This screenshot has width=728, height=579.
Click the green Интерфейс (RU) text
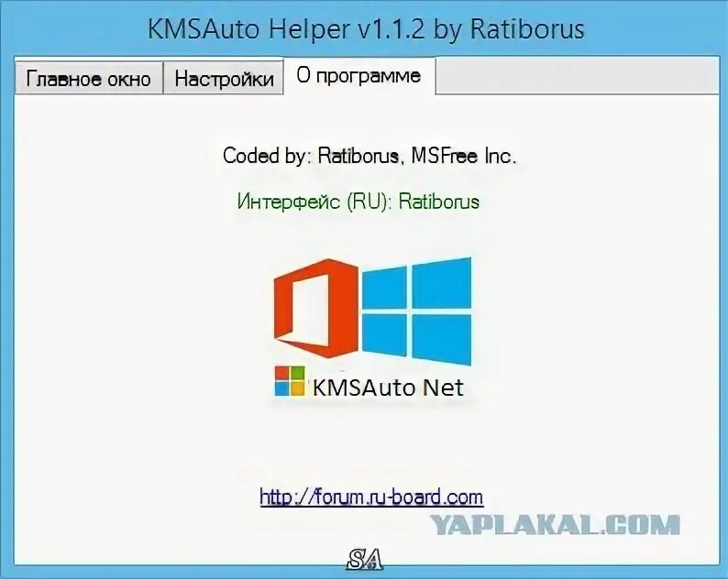(358, 202)
